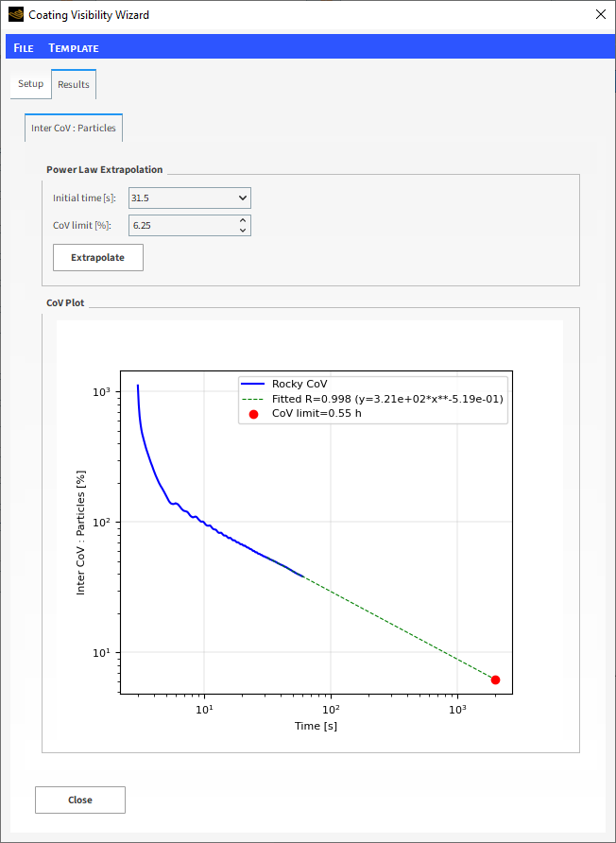The height and width of the screenshot is (843, 616).
Task: Click the Fitted R=0.998 legend text
Action: coord(387,400)
